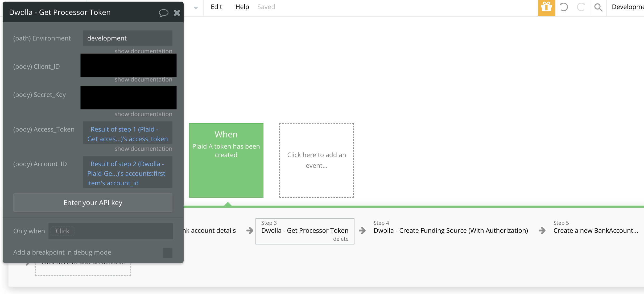Open the Help menu
644x294 pixels.
tap(242, 7)
